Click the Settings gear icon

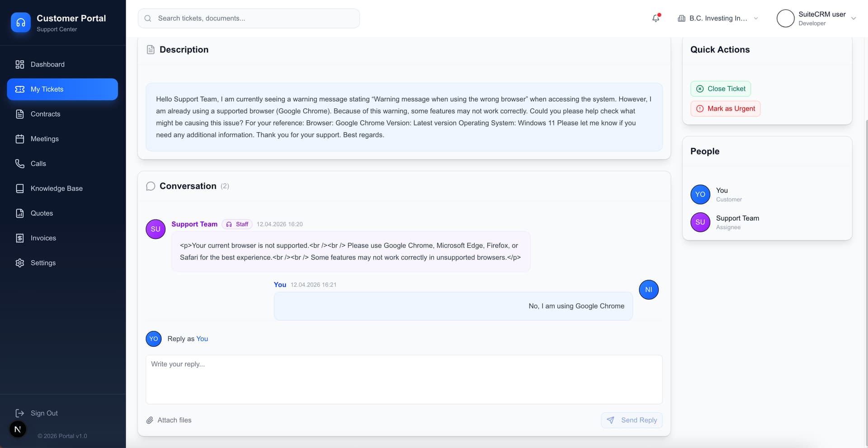click(x=19, y=263)
